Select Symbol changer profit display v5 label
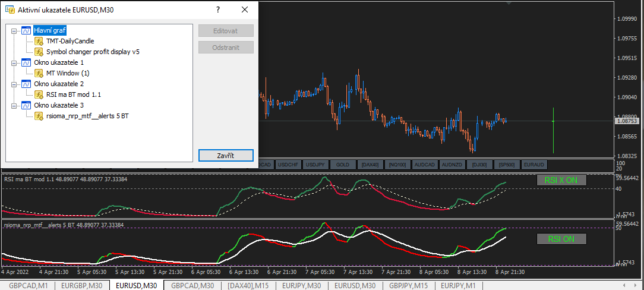The height and width of the screenshot is (290, 644). pos(93,52)
